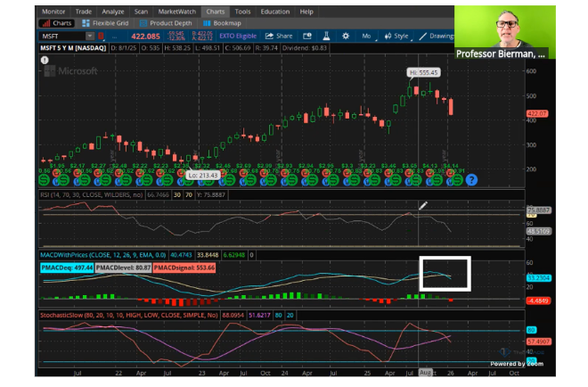Open the flask Studies icon
588x387 pixels.
click(326, 36)
